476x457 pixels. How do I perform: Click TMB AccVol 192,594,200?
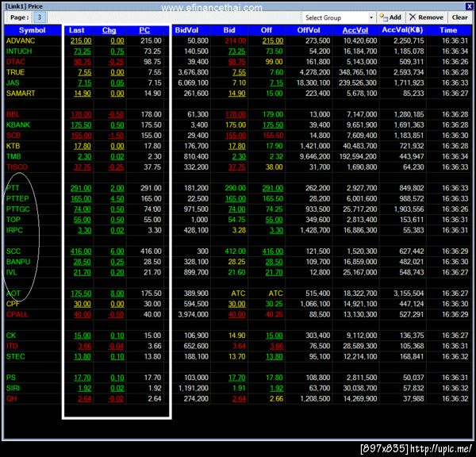[x=358, y=156]
